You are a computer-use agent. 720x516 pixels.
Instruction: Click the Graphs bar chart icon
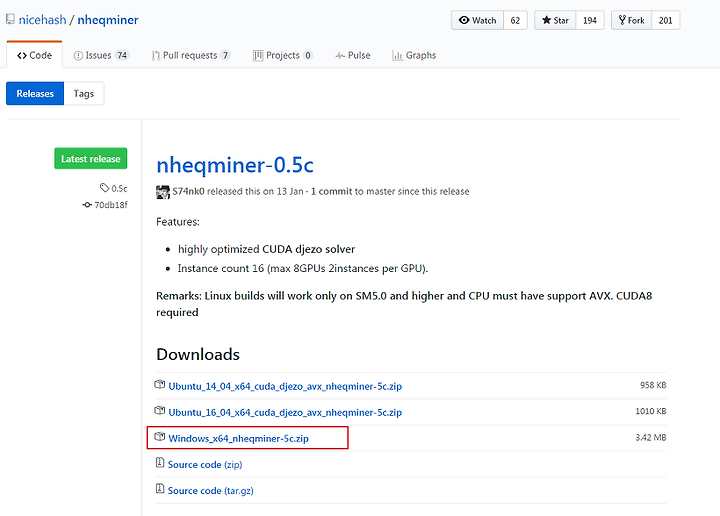tap(398, 56)
